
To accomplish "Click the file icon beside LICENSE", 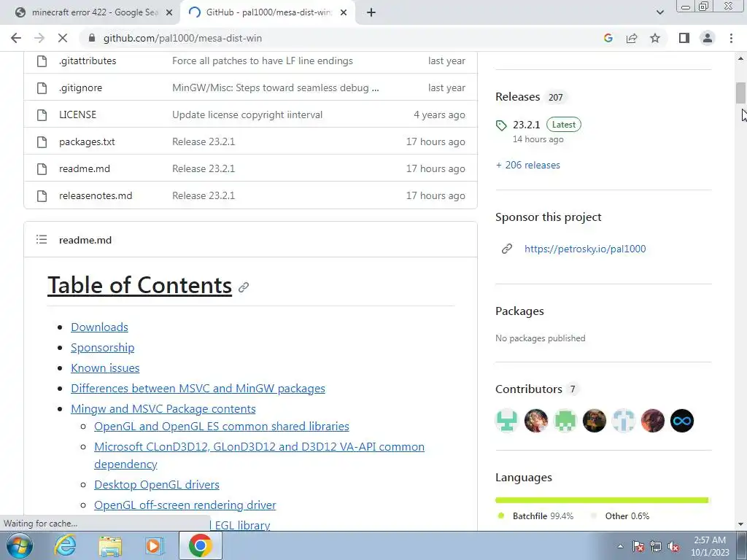I will pyautogui.click(x=42, y=114).
